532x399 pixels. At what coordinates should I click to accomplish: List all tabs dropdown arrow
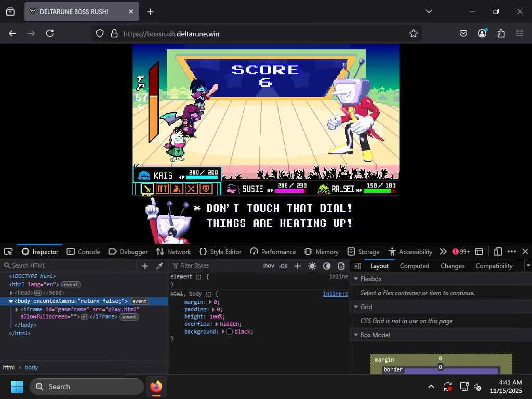(429, 11)
